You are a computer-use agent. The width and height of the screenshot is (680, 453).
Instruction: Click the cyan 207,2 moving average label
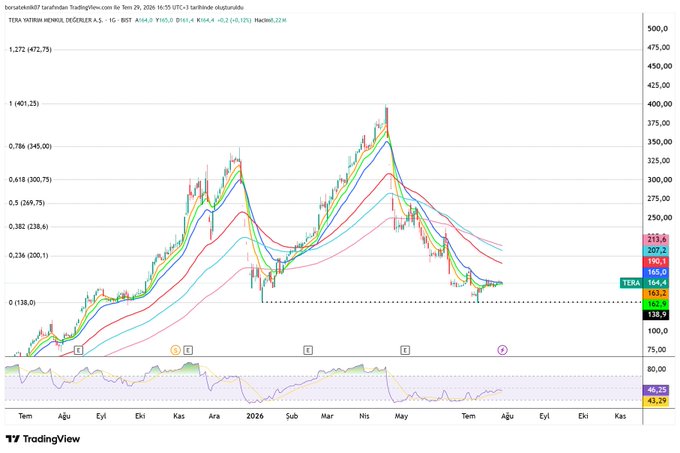click(x=657, y=251)
